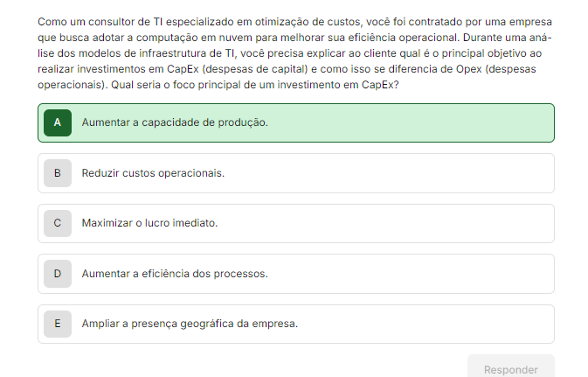This screenshot has height=377, width=588.
Task: Click the letter C badge
Action: click(57, 223)
